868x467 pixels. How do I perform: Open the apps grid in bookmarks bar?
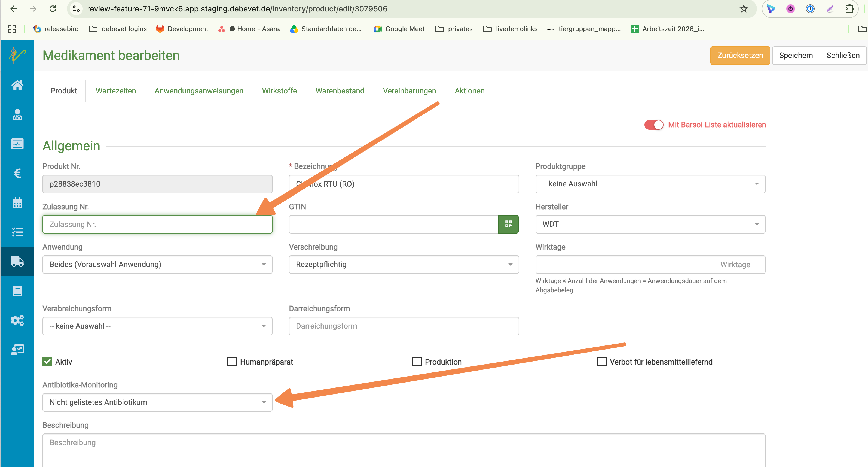pos(12,29)
